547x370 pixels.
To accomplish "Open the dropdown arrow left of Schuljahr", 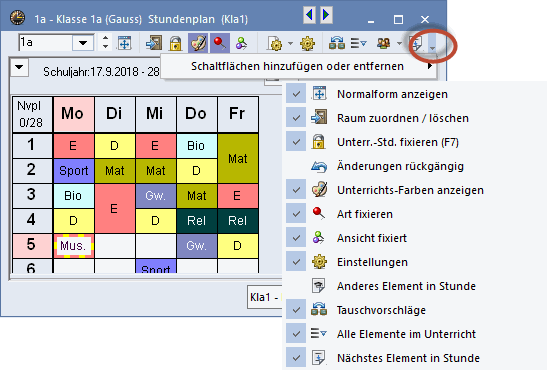I will click(x=19, y=68).
